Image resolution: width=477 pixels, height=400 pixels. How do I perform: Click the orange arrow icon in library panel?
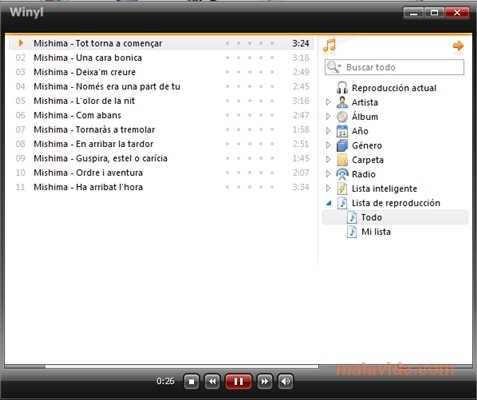click(458, 46)
